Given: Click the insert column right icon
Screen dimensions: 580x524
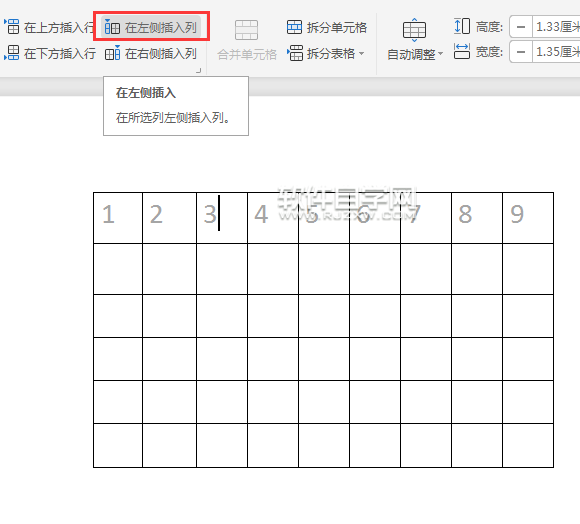Looking at the screenshot, I should (112, 53).
